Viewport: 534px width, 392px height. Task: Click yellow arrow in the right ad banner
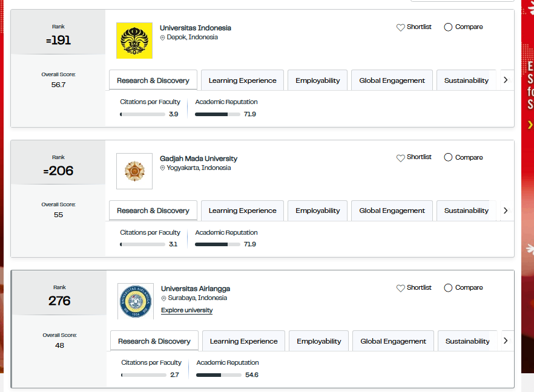(530, 125)
